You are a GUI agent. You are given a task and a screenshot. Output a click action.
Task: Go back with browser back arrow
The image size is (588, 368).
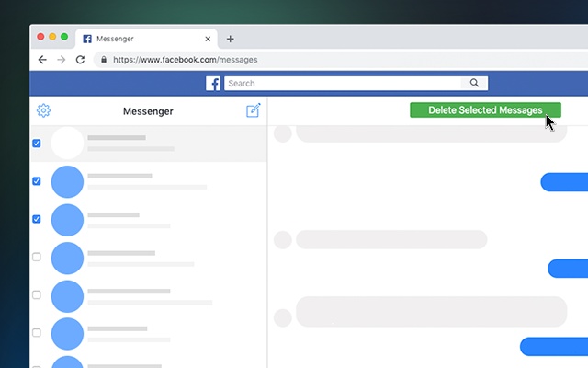42,60
